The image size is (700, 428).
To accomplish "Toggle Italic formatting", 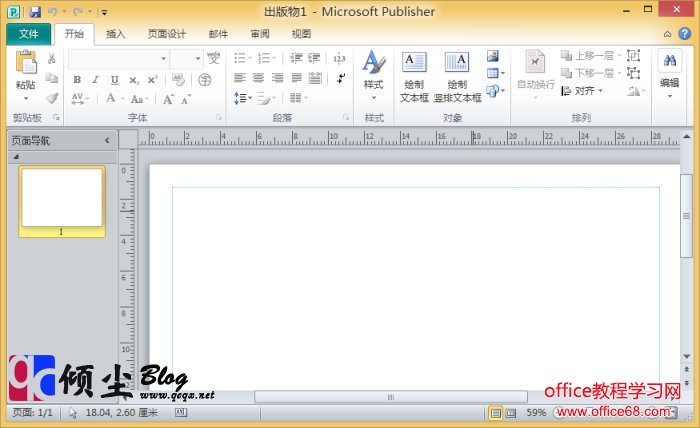I will [x=96, y=80].
